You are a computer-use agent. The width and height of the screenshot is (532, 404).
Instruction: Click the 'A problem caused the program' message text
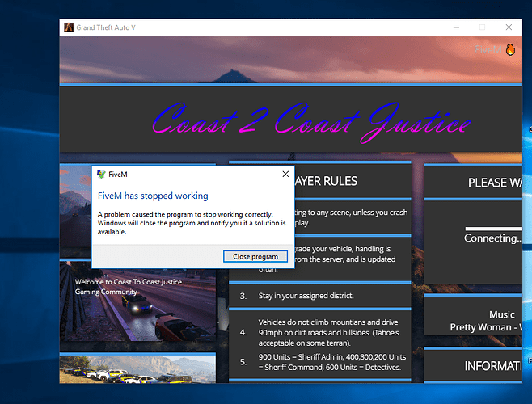point(192,223)
